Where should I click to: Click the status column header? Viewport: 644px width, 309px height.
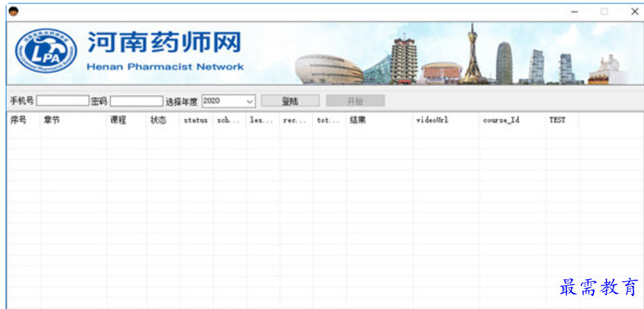196,120
